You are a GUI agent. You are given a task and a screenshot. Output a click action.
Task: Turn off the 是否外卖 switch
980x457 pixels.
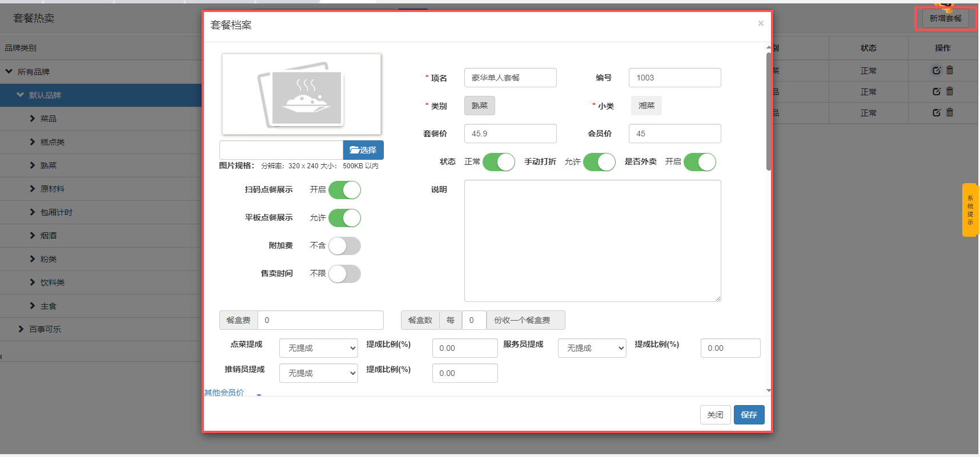(x=700, y=162)
